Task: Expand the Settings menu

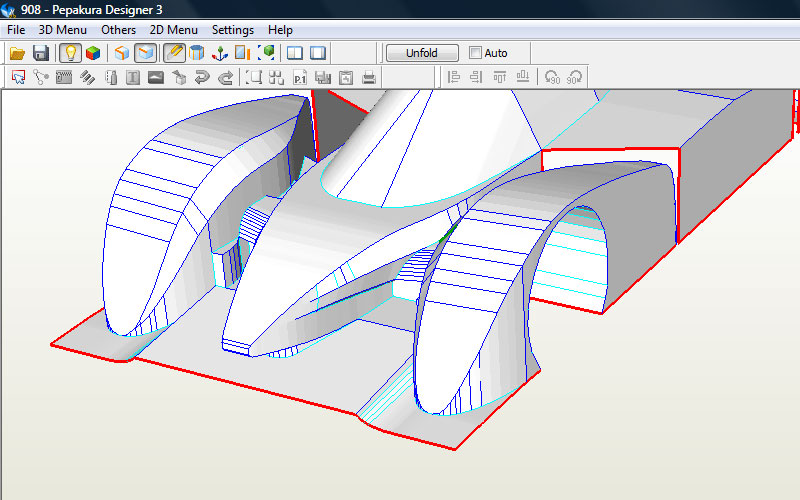Action: 232,30
